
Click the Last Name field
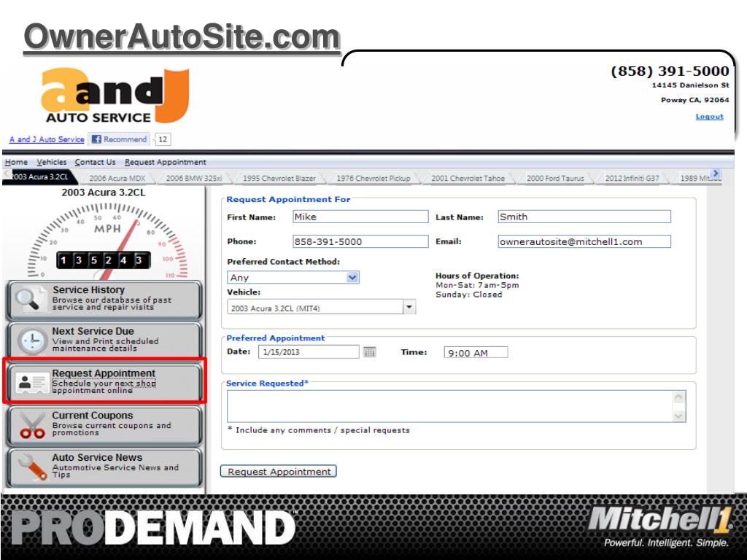tap(584, 217)
